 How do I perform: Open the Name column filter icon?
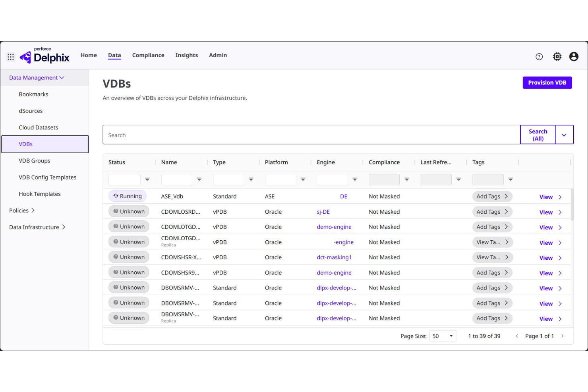199,180
